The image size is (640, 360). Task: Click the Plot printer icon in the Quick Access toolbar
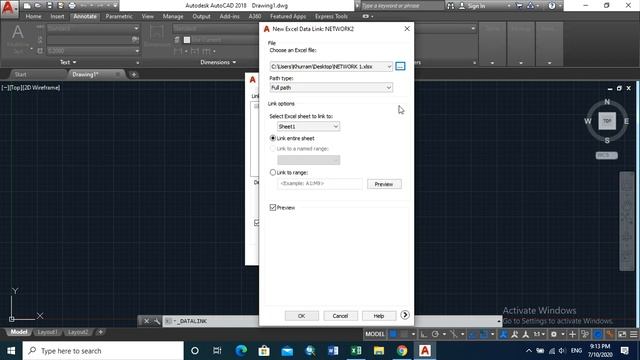tap(72, 6)
